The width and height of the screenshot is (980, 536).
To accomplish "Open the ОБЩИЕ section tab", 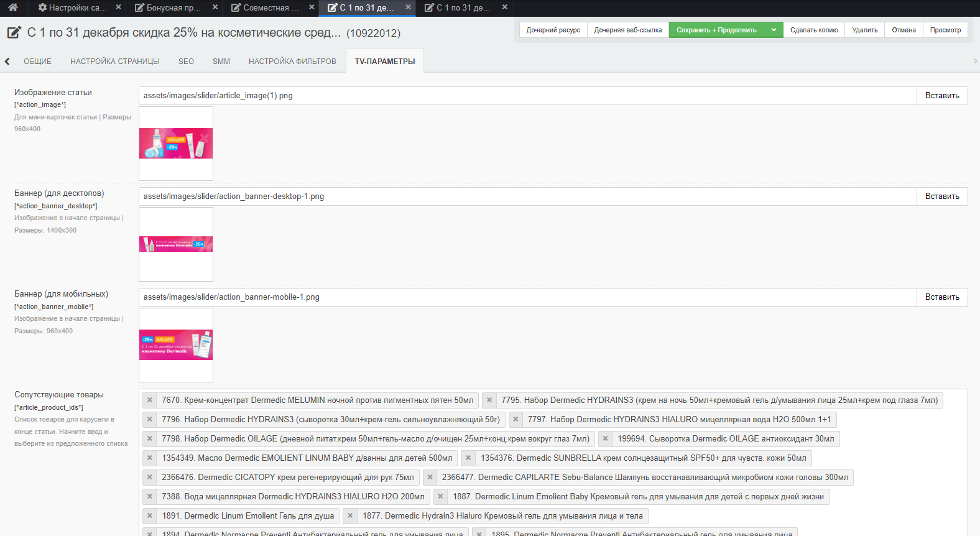I will click(37, 62).
